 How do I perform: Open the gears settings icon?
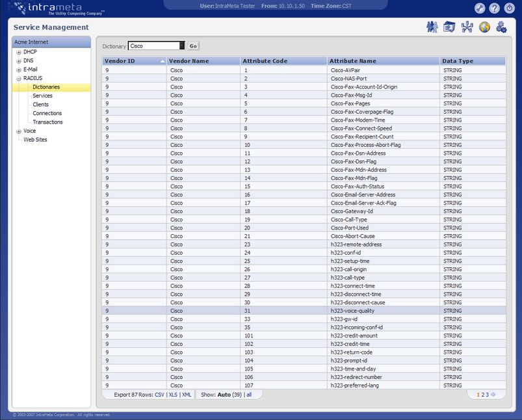(x=501, y=27)
